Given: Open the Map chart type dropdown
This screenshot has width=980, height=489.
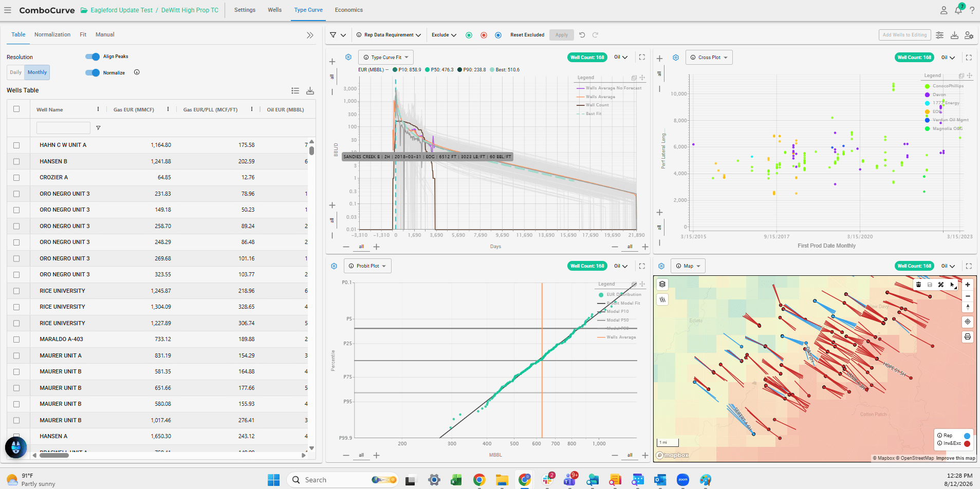Looking at the screenshot, I should click(688, 266).
